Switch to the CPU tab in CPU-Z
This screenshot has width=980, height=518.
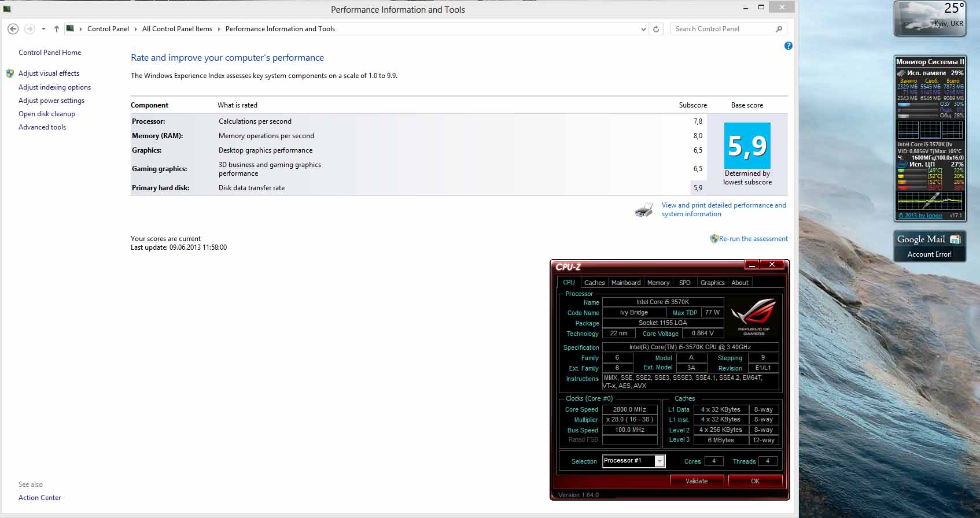pos(569,283)
